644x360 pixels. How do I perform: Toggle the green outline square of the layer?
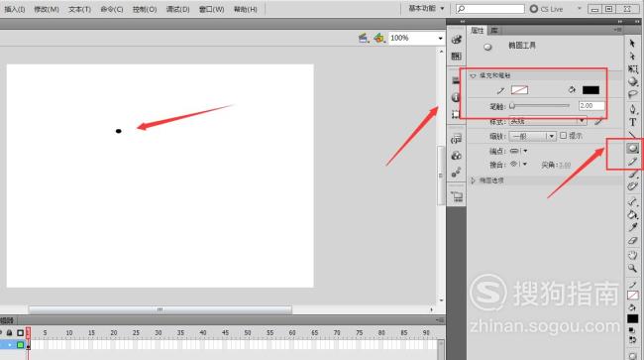tap(20, 345)
